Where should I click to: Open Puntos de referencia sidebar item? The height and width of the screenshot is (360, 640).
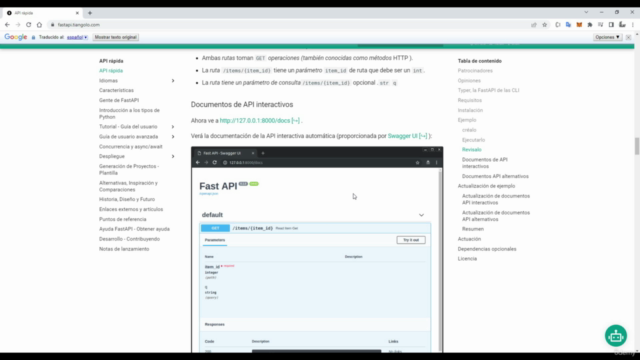tap(122, 219)
